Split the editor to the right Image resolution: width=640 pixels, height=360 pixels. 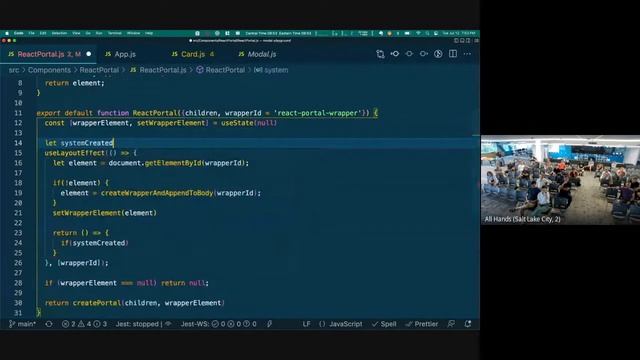point(453,54)
